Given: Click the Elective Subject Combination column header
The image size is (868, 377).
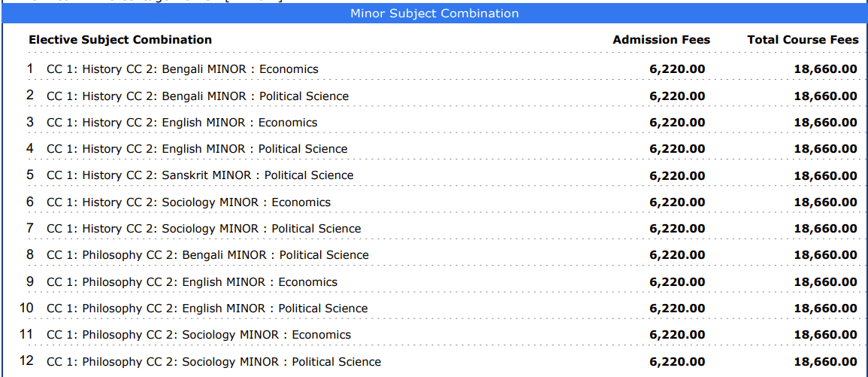Looking at the screenshot, I should [120, 40].
